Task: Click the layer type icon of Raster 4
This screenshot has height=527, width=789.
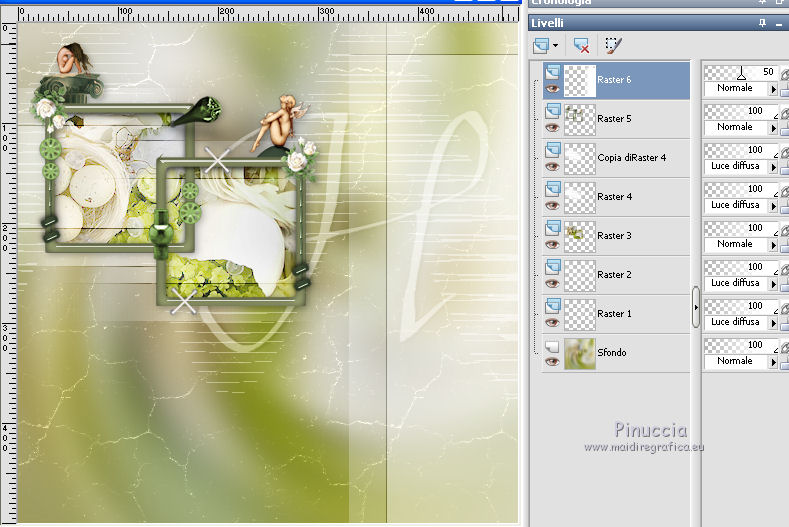Action: coord(553,189)
